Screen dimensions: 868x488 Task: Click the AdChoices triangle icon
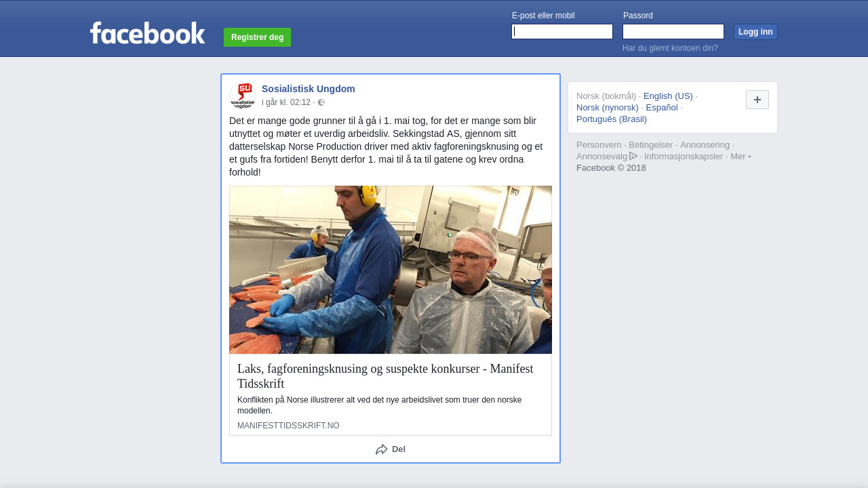click(x=633, y=156)
